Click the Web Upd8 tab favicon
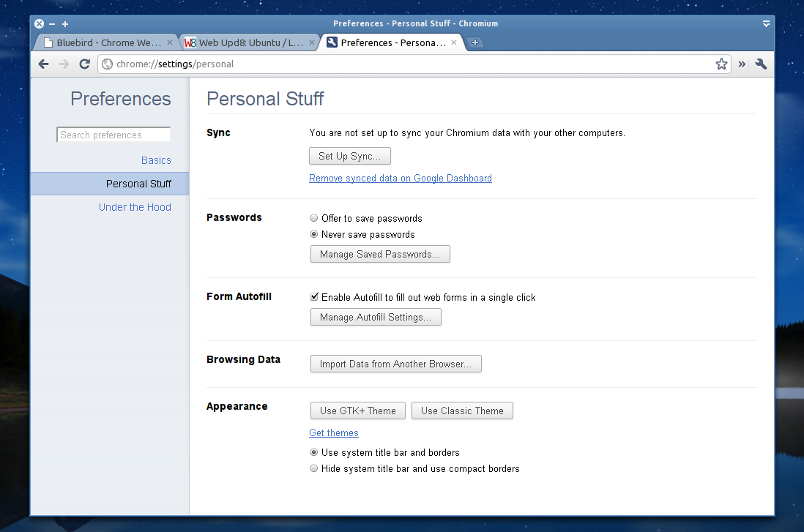Screen dimensions: 804x532 [x=190, y=42]
